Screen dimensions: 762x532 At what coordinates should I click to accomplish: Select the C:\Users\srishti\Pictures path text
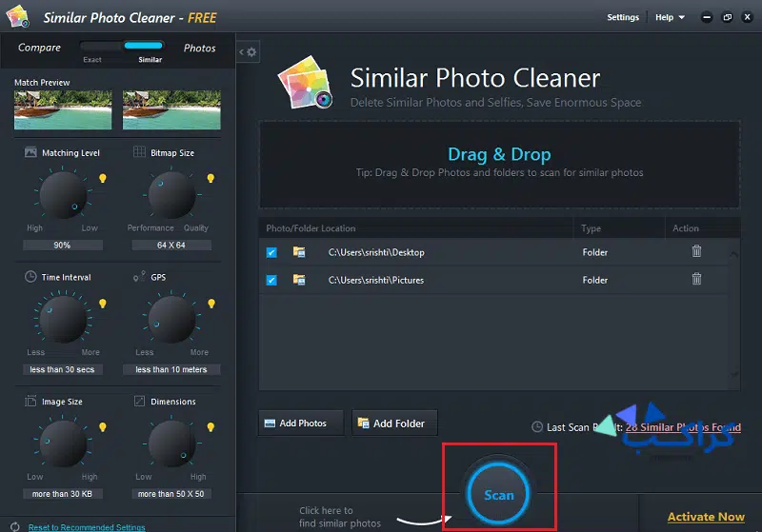(x=375, y=280)
